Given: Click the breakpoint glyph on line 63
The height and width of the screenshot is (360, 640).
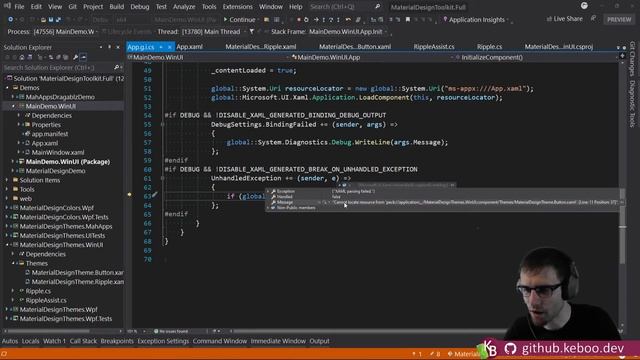Looking at the screenshot, I should (x=129, y=195).
